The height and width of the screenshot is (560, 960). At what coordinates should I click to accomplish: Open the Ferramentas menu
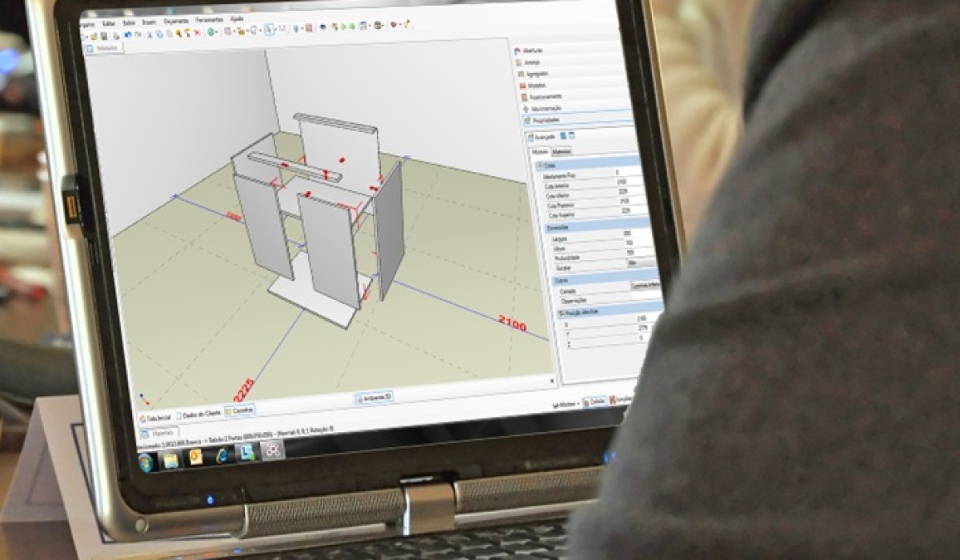coord(209,20)
